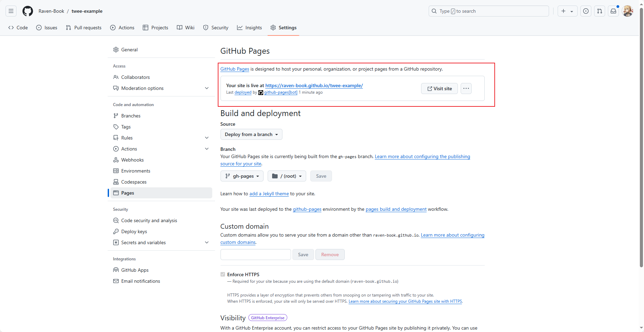Open Codespaces settings

pyautogui.click(x=161, y=182)
